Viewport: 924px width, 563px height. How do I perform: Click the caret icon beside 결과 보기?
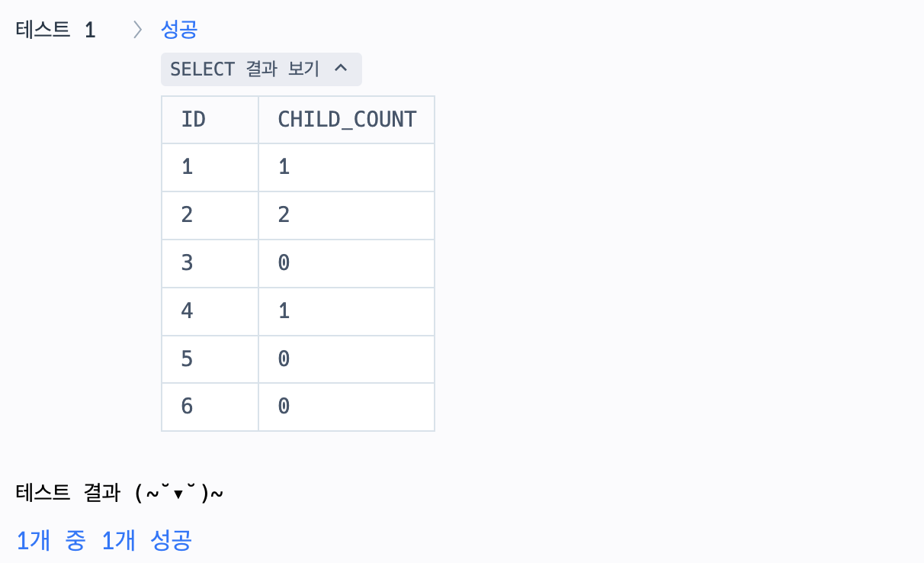pos(341,69)
